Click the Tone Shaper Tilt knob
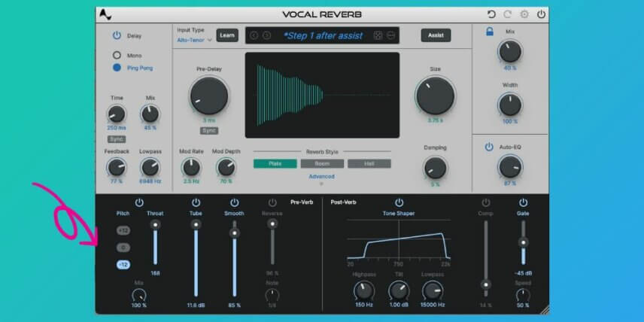This screenshot has height=322, width=644. (399, 291)
